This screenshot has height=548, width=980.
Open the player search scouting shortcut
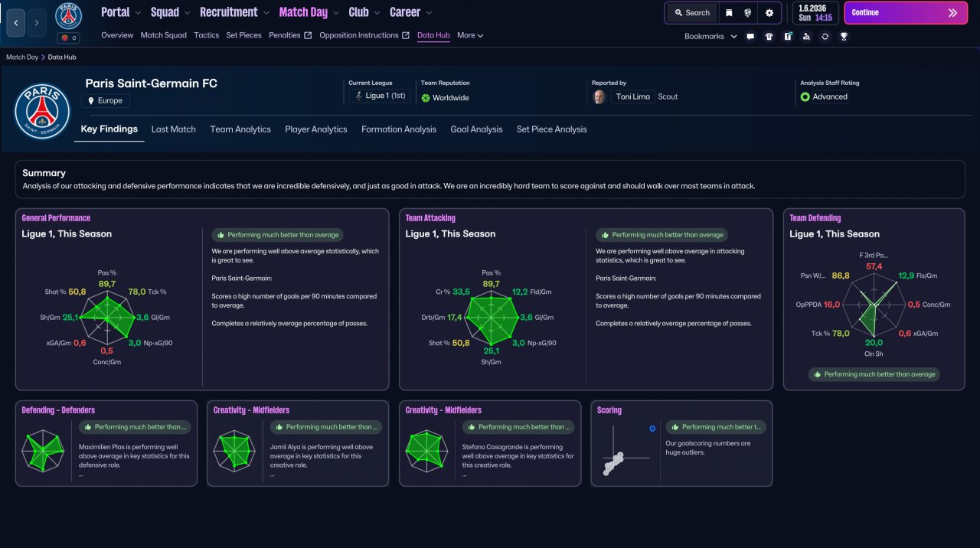806,36
